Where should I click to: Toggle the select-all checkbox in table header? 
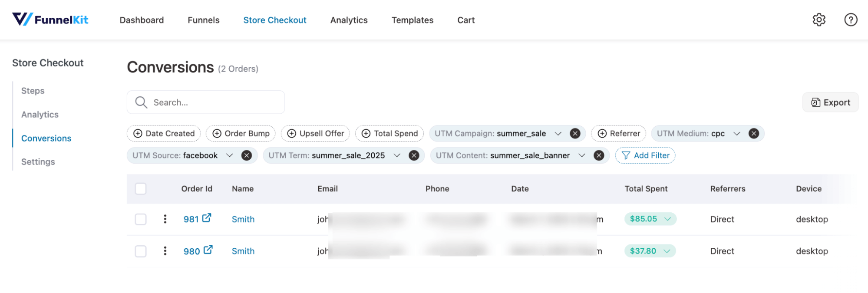coord(141,189)
